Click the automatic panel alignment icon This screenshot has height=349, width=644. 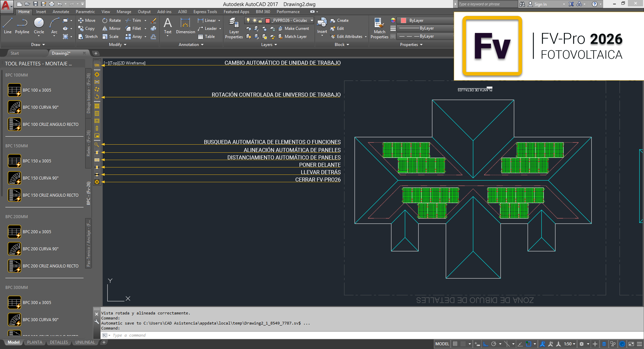[97, 152]
